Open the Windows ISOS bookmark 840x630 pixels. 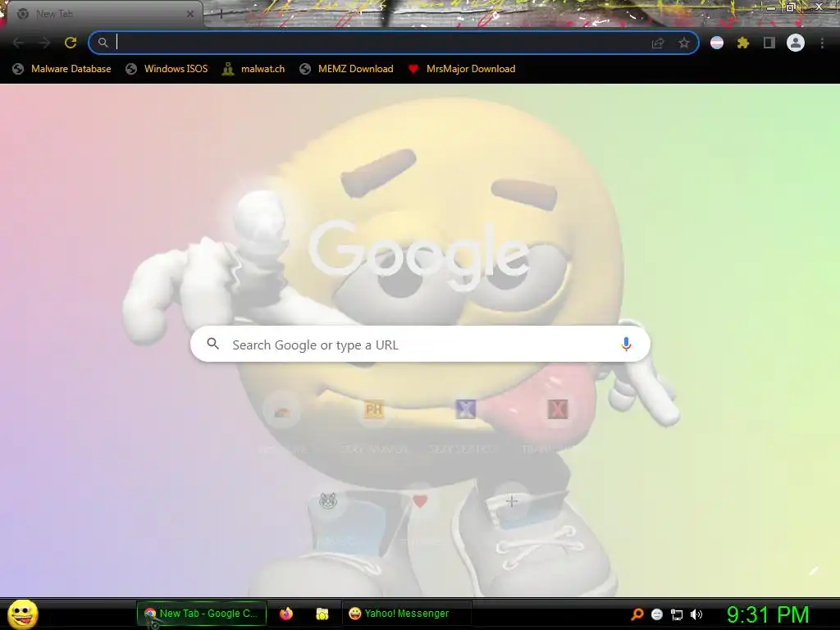pyautogui.click(x=167, y=69)
